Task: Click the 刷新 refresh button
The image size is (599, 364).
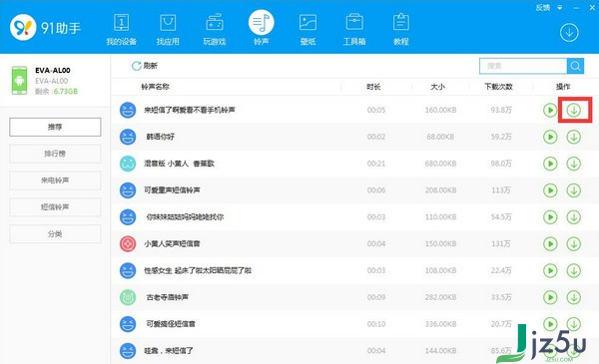Action: (x=145, y=66)
